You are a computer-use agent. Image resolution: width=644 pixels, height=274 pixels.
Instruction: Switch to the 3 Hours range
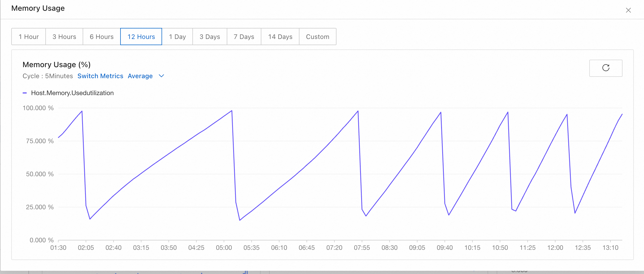point(64,37)
